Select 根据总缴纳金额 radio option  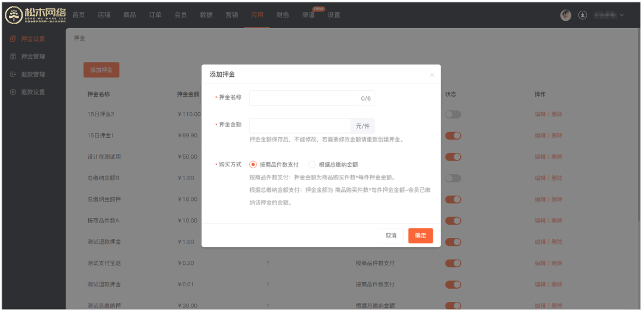(x=312, y=165)
